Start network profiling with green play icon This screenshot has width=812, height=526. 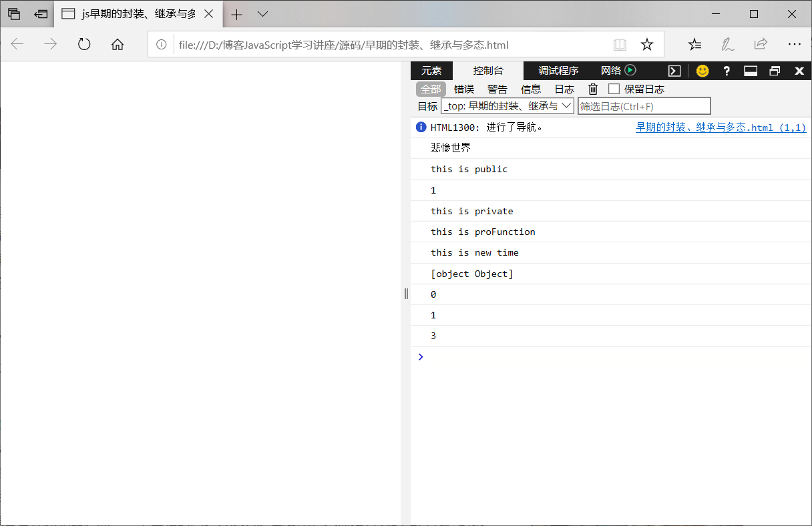[x=630, y=70]
